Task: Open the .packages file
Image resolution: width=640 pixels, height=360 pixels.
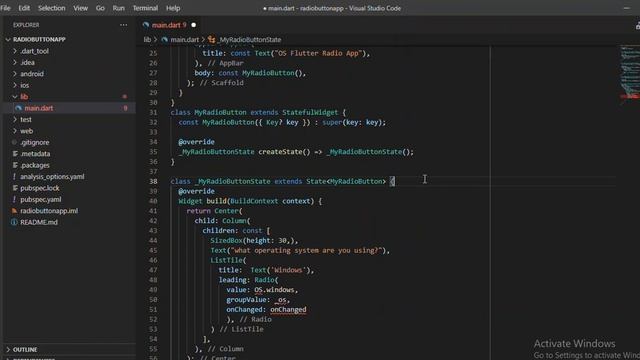Action: pyautogui.click(x=35, y=165)
